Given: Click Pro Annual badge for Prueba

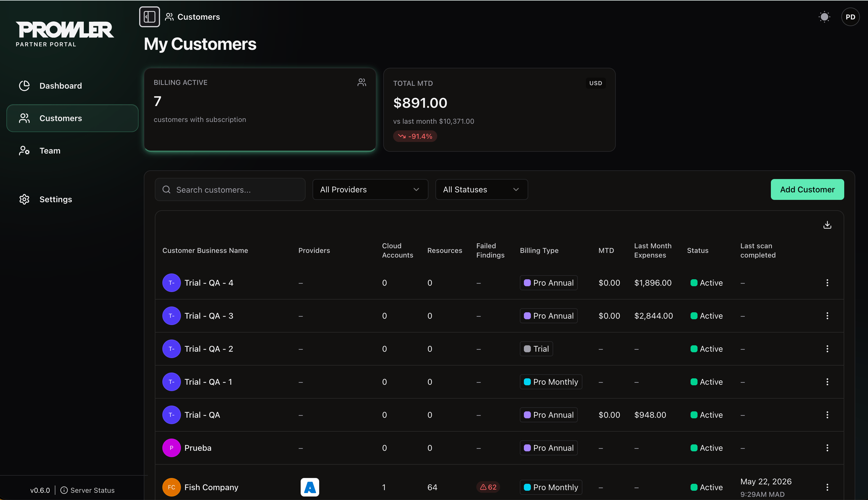Looking at the screenshot, I should coord(549,448).
